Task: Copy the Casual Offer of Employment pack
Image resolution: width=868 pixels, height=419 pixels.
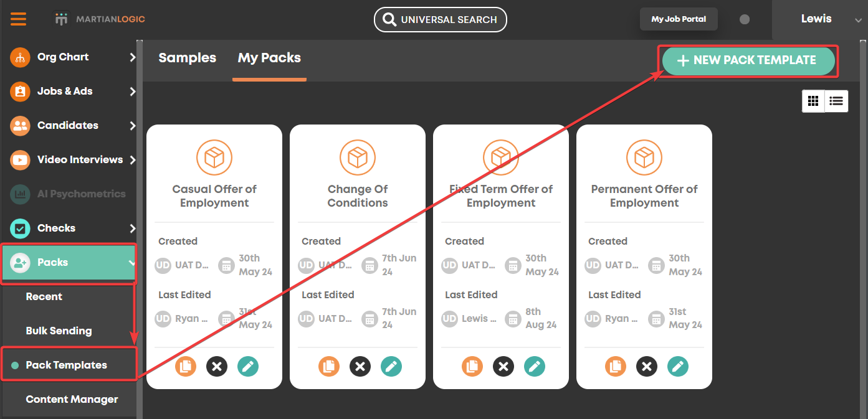Action: pyautogui.click(x=186, y=367)
